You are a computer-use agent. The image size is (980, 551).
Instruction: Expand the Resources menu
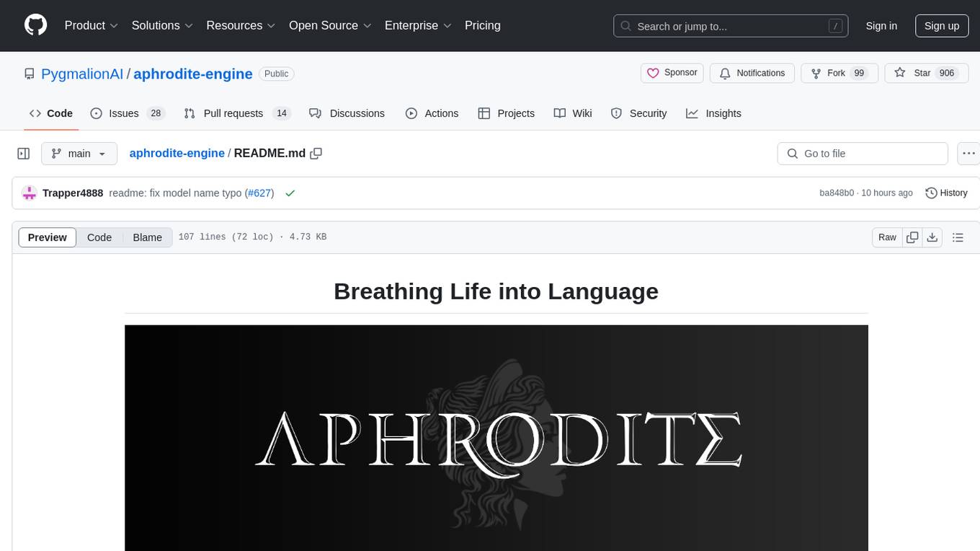point(241,25)
